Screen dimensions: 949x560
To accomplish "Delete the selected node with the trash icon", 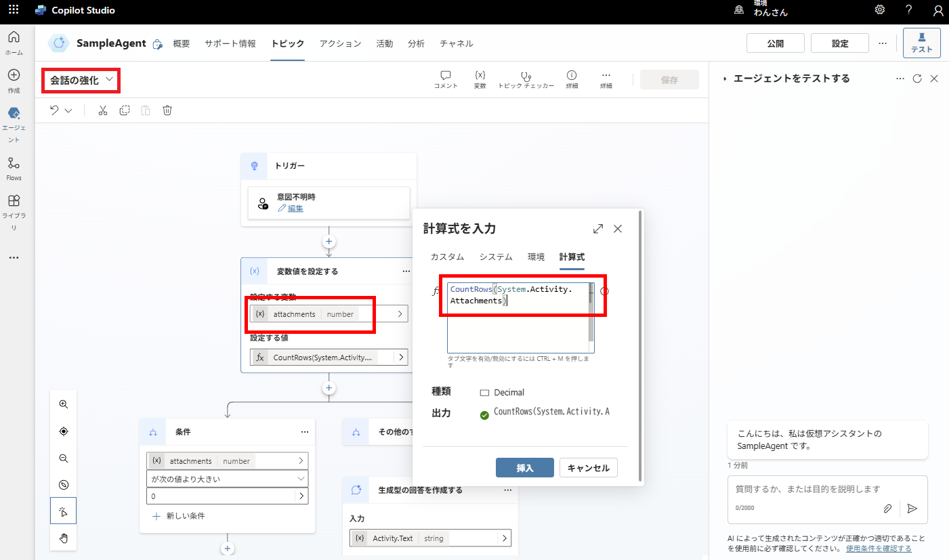I will [x=167, y=110].
